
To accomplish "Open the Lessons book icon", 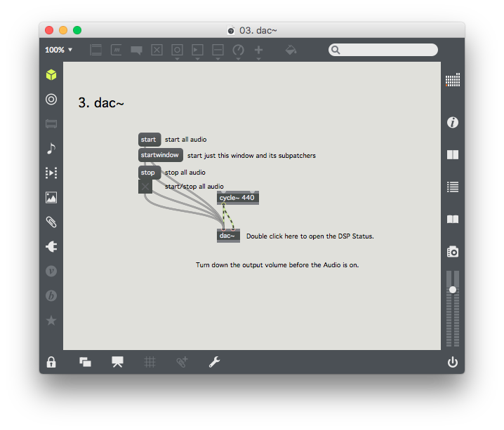I will click(453, 220).
